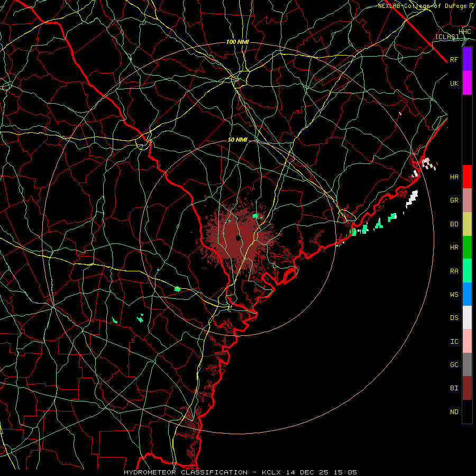Select the IC pink legend swatch
The width and height of the screenshot is (476, 476).
[467, 341]
